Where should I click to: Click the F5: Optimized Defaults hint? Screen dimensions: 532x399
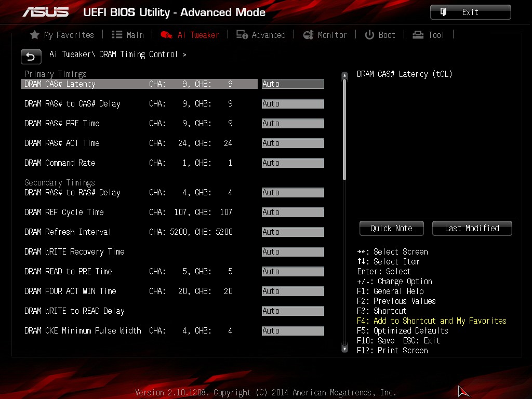pyautogui.click(x=403, y=330)
